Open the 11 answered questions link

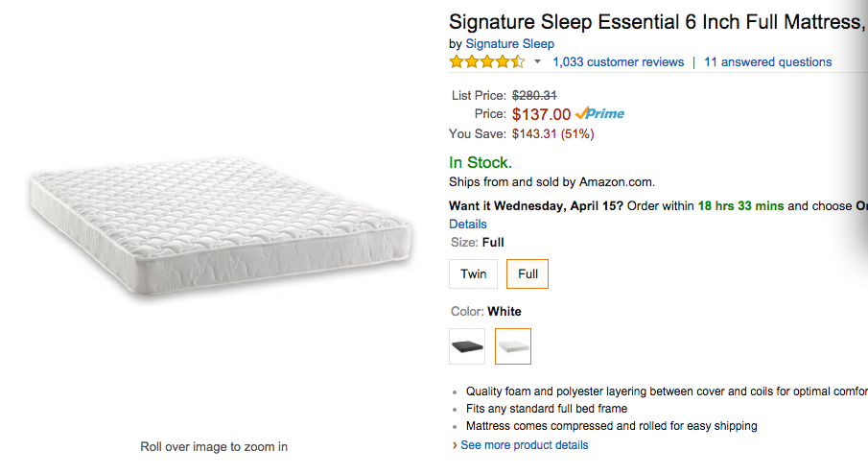pyautogui.click(x=767, y=62)
